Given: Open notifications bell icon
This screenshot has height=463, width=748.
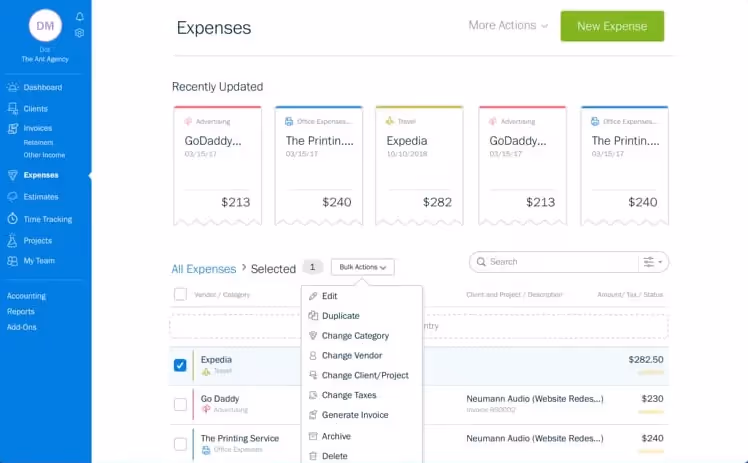Looking at the screenshot, I should click(x=80, y=17).
